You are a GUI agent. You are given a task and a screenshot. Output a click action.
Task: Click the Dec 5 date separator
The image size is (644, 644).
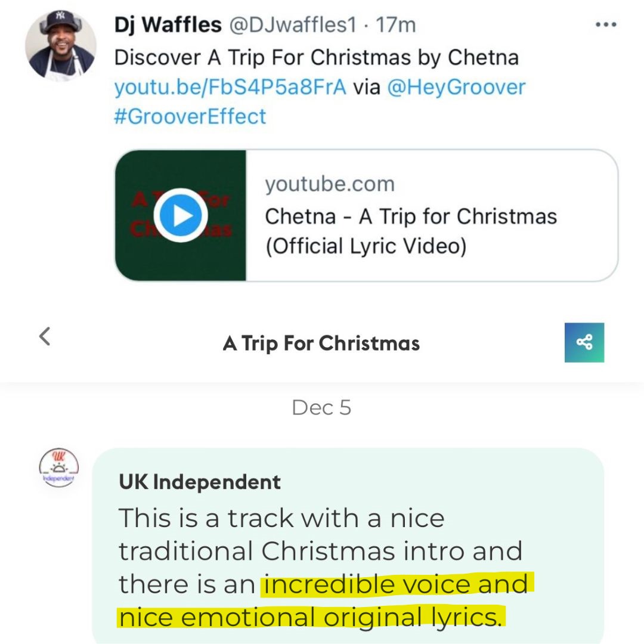321,407
